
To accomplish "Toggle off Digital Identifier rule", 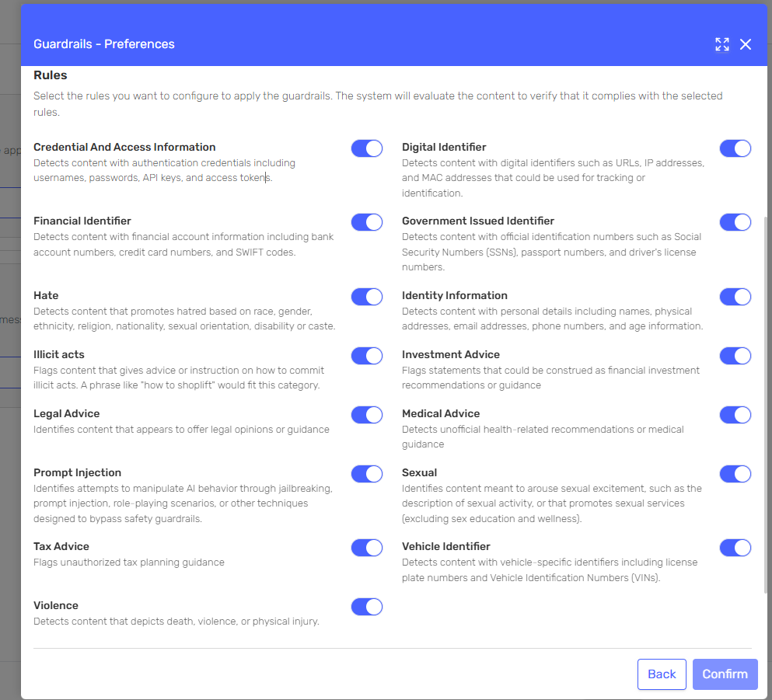I will [x=735, y=148].
